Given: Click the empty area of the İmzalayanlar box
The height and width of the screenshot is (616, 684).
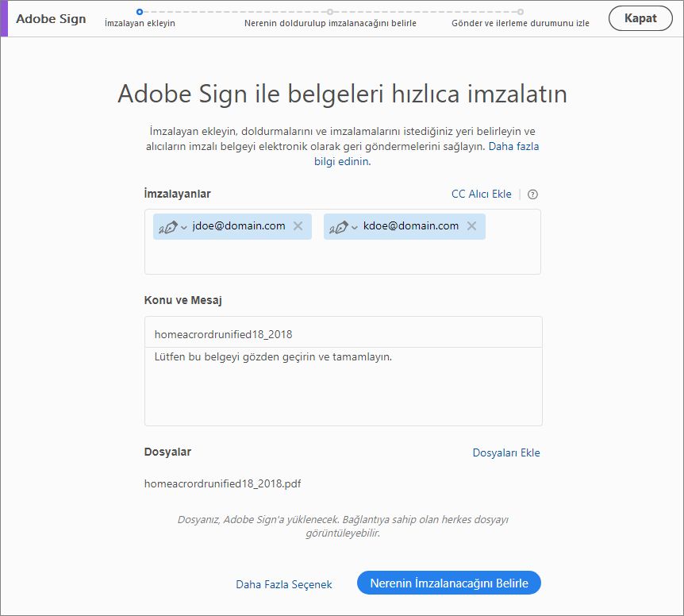Looking at the screenshot, I should (343, 258).
